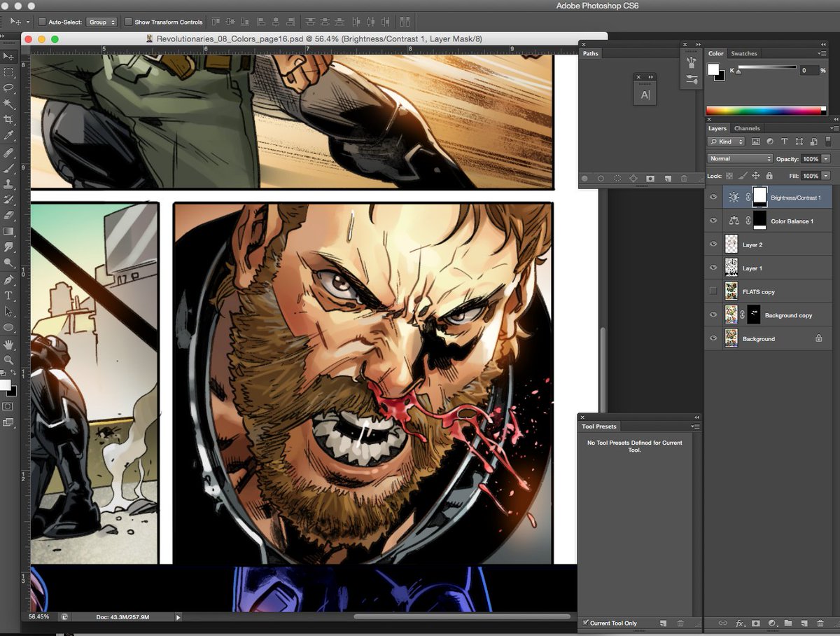Image resolution: width=840 pixels, height=636 pixels.
Task: Select the Crop tool
Action: (x=8, y=120)
